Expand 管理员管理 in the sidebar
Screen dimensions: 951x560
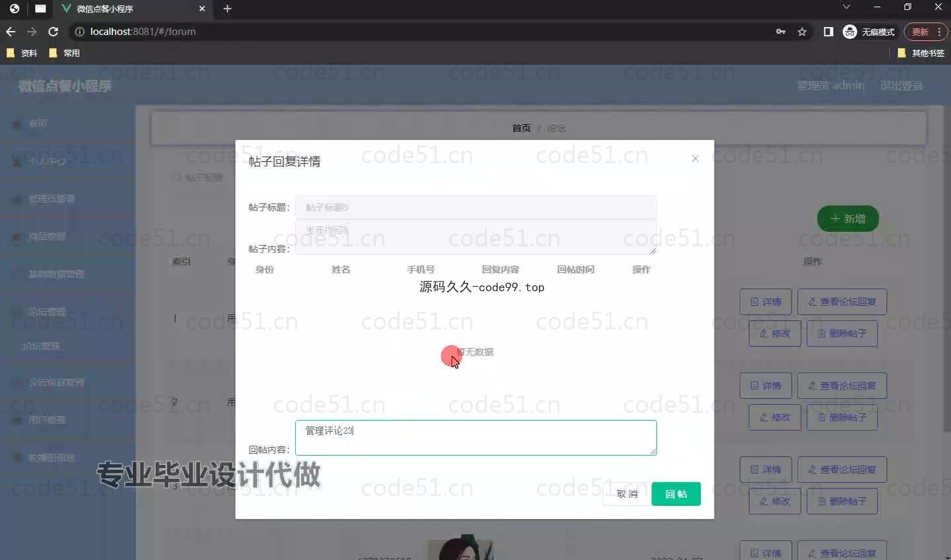tap(66, 199)
